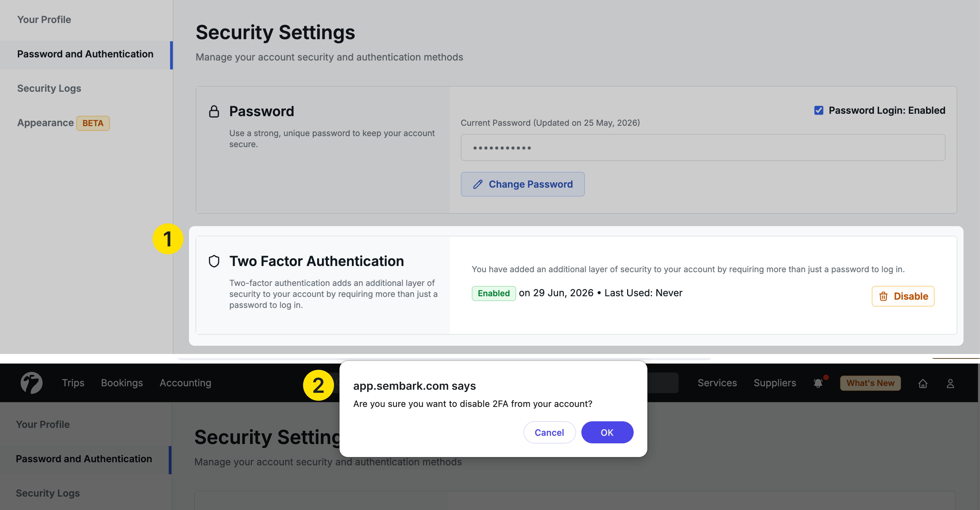The image size is (980, 510).
Task: Click the Sembark logo in navbar
Action: 32,382
